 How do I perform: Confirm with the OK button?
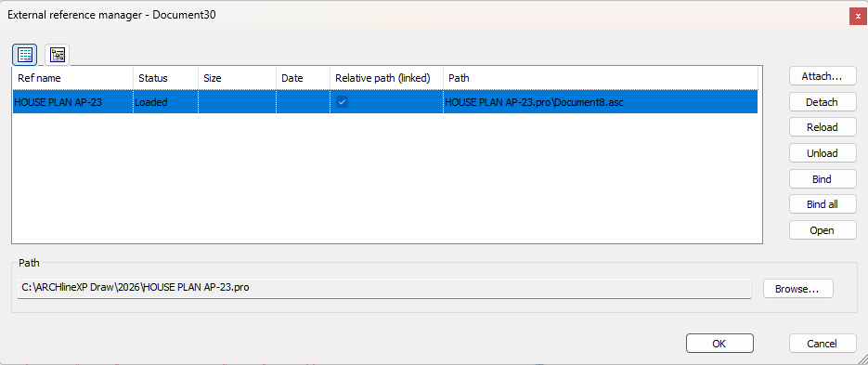click(x=719, y=344)
